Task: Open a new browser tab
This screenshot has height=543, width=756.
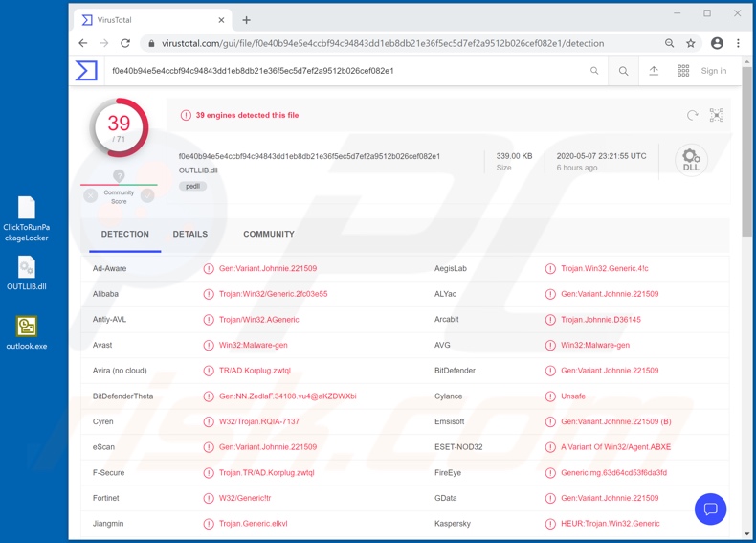Action: [246, 20]
